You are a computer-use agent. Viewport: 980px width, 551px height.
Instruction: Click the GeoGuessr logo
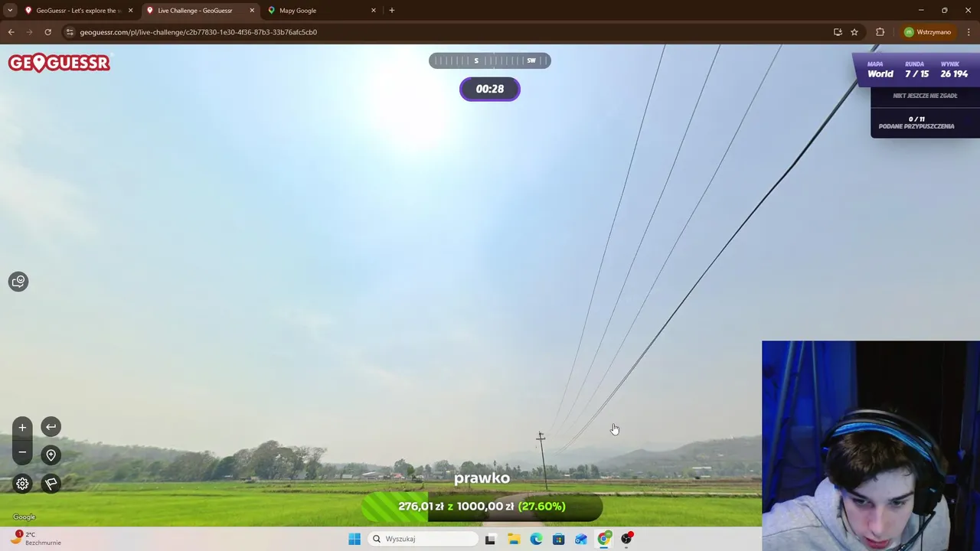pos(59,63)
